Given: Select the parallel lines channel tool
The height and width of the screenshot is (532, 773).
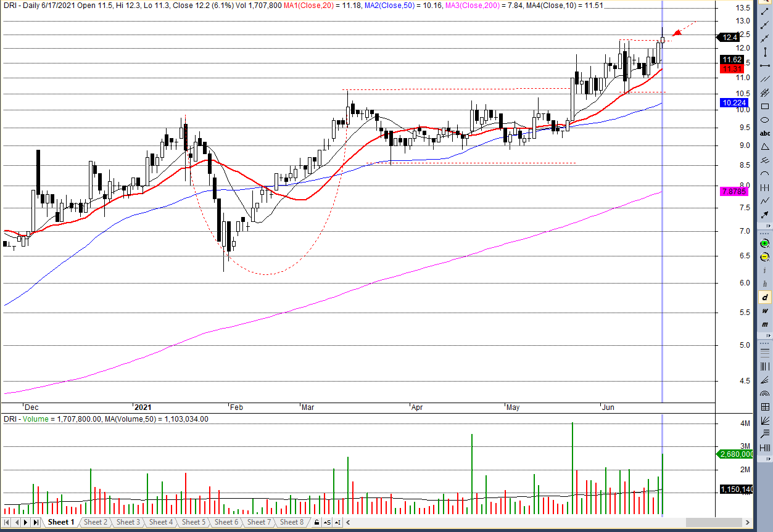Looking at the screenshot, I should point(765,80).
